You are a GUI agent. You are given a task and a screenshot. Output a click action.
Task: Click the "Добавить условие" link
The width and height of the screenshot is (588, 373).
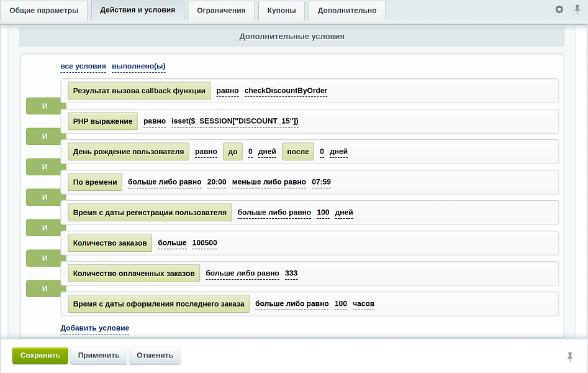[94, 328]
